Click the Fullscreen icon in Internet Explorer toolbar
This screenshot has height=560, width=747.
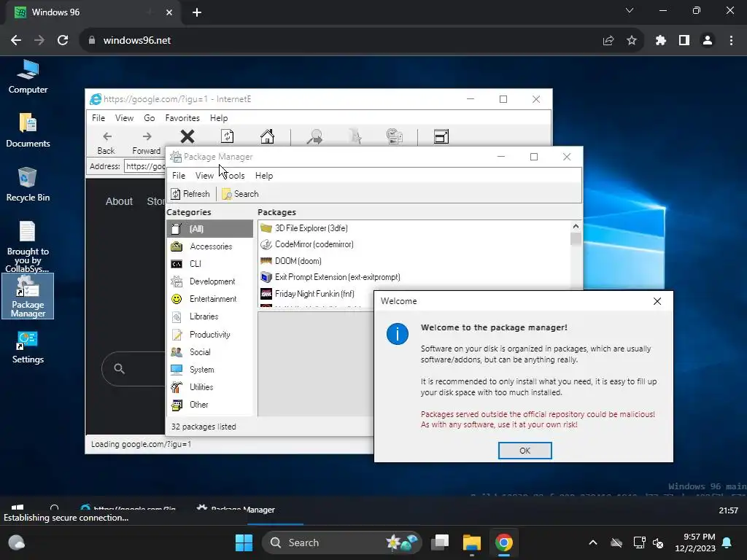coord(441,136)
